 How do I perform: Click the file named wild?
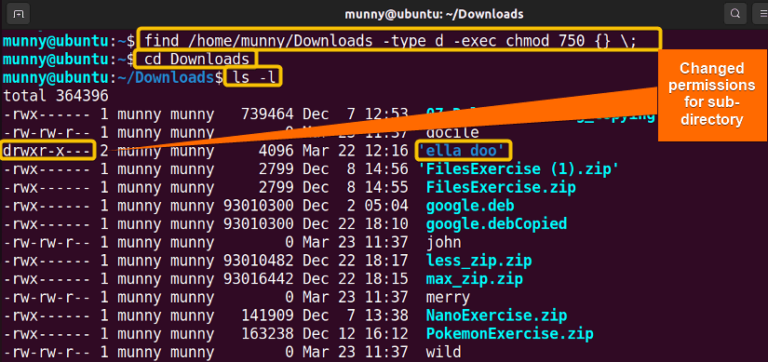443,351
